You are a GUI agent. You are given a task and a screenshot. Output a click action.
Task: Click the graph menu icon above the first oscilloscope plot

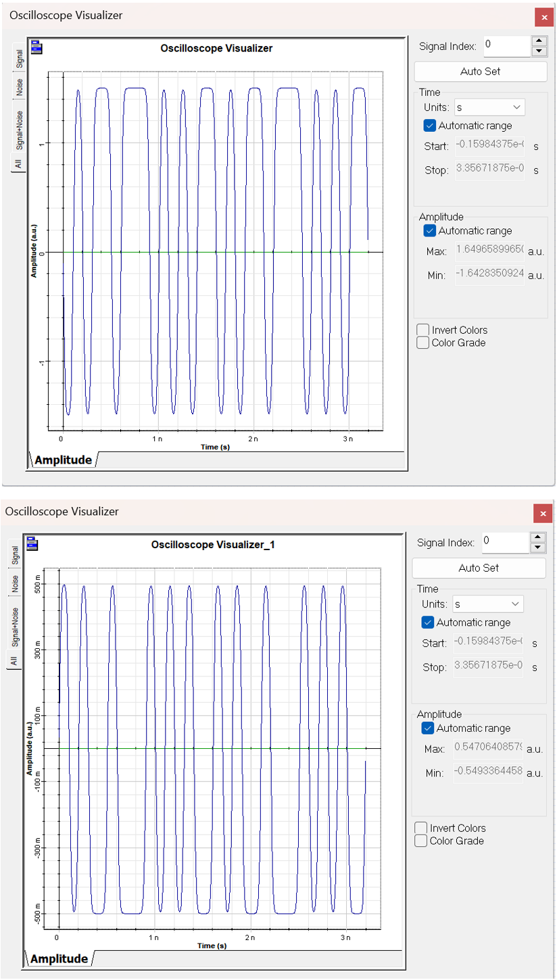click(37, 47)
